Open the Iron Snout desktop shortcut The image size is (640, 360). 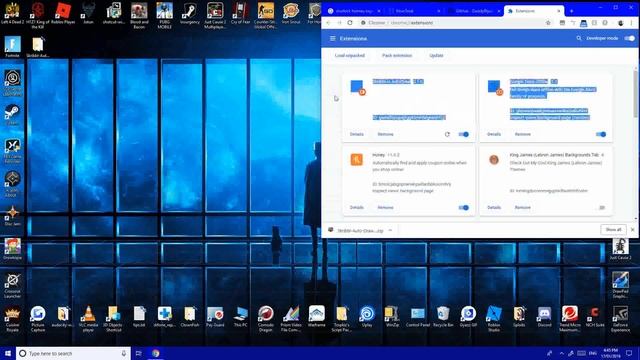coord(291,14)
